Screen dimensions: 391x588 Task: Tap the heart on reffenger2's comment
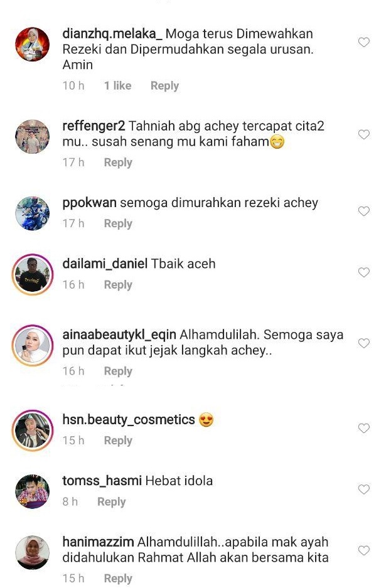coord(363,134)
